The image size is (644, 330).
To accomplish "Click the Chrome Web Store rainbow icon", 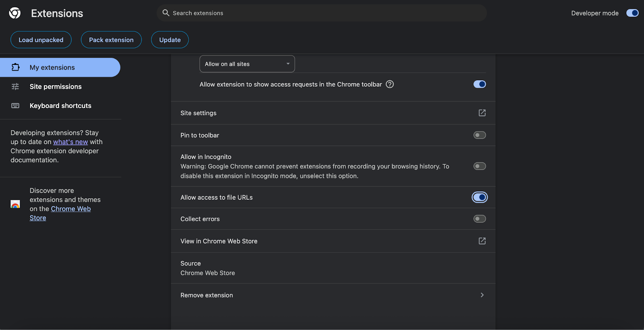I will click(x=15, y=204).
